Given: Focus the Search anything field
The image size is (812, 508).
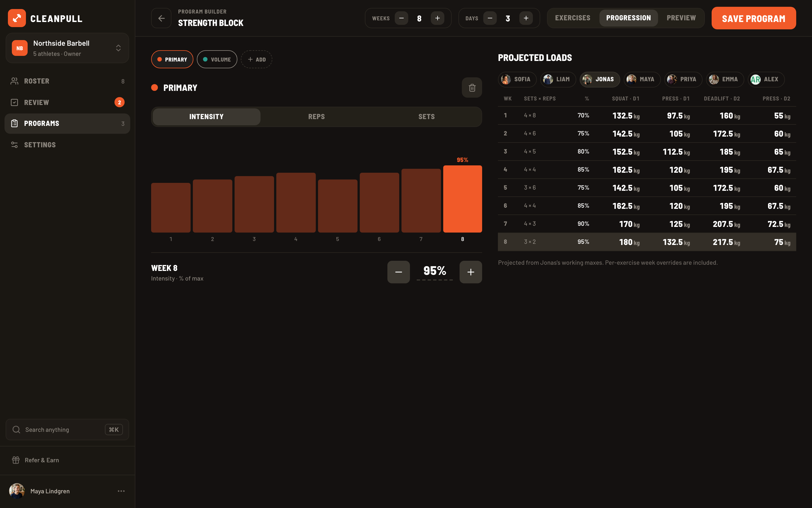Looking at the screenshot, I should (x=67, y=429).
